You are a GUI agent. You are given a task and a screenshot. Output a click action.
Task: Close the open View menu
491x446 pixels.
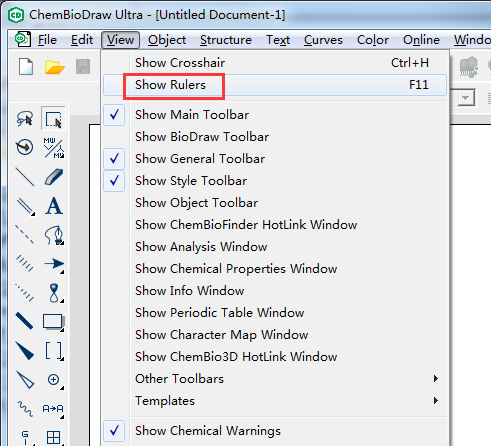click(120, 40)
